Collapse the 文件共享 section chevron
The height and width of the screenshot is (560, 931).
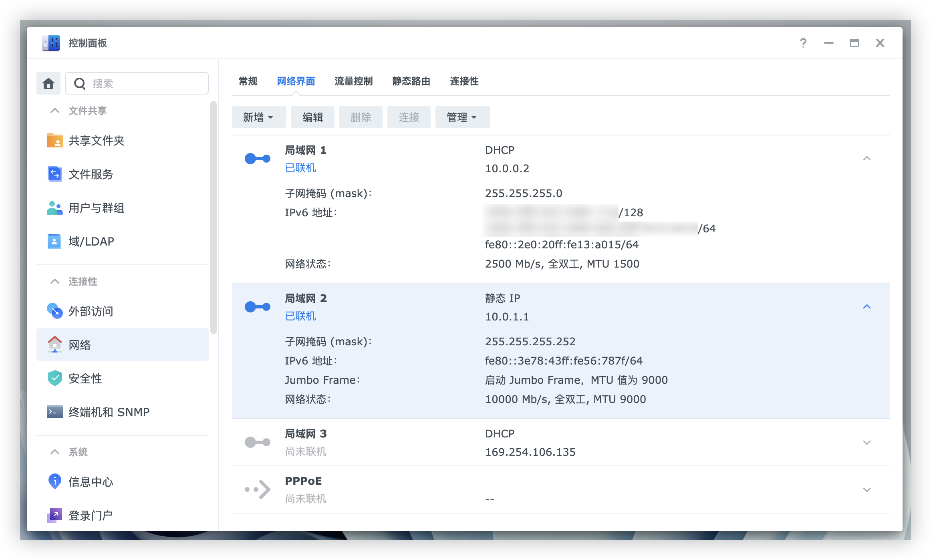coord(55,111)
